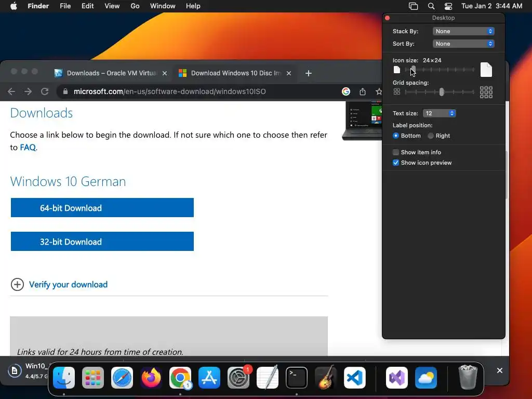Switch to Chrome in the Dock
The width and height of the screenshot is (532, 399).
pyautogui.click(x=180, y=378)
